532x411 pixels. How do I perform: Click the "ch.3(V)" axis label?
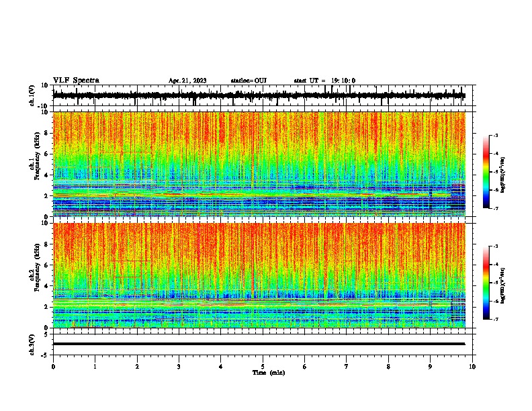(x=32, y=345)
